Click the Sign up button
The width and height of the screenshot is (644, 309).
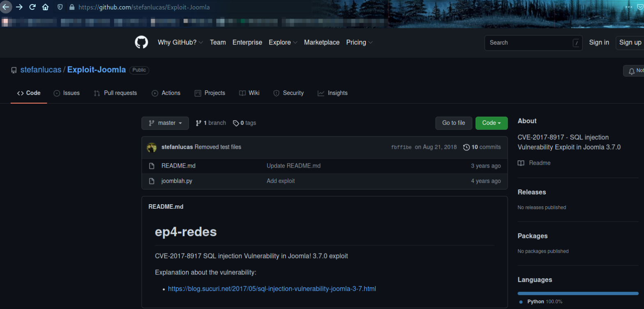[x=630, y=42]
